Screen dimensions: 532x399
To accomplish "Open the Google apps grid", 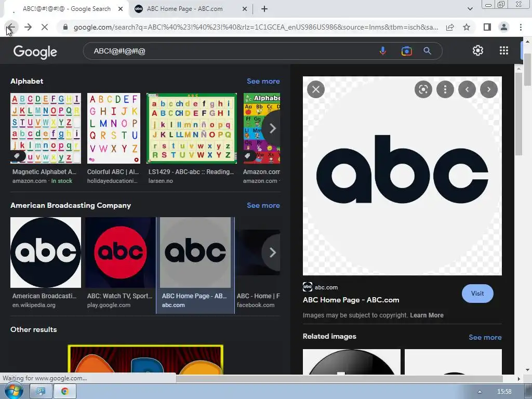I will coord(504,50).
